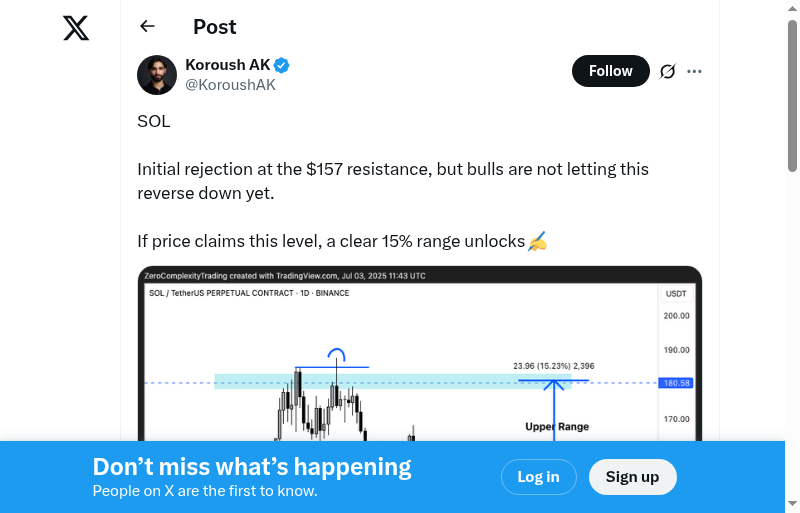The image size is (800, 513).
Task: Open the three-dot more options menu
Action: [x=695, y=71]
